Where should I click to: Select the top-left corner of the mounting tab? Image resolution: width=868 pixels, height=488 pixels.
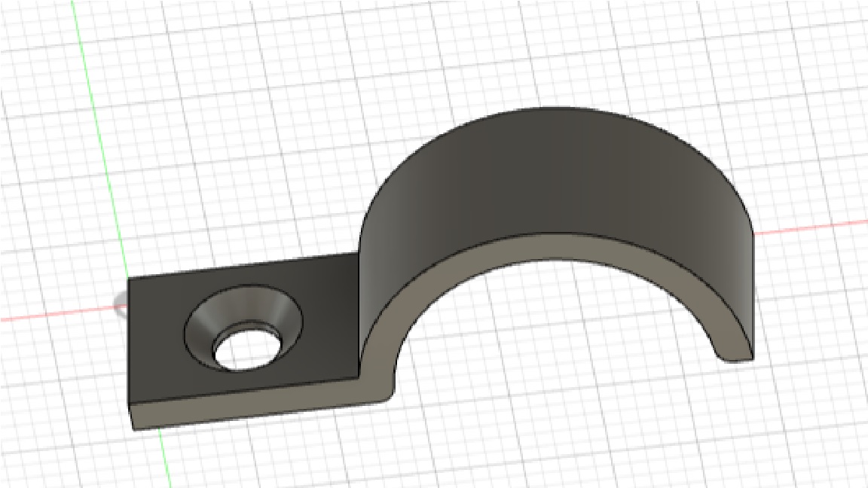click(x=129, y=279)
